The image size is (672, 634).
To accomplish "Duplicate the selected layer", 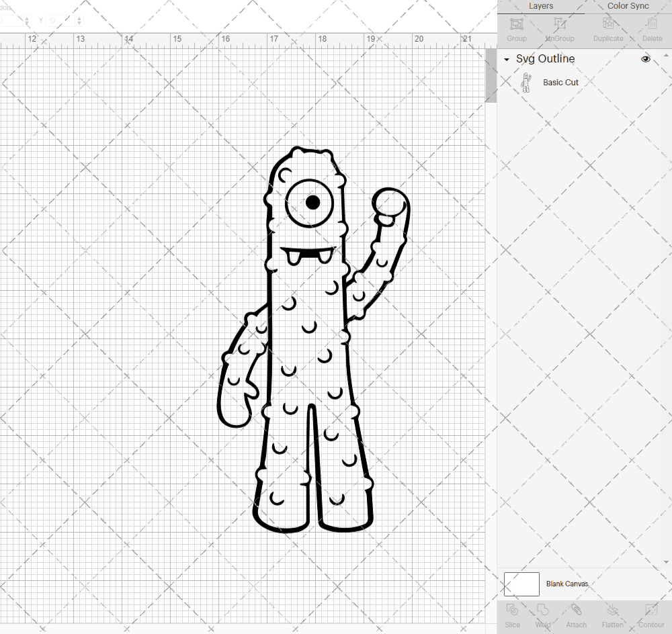I will pos(607,28).
